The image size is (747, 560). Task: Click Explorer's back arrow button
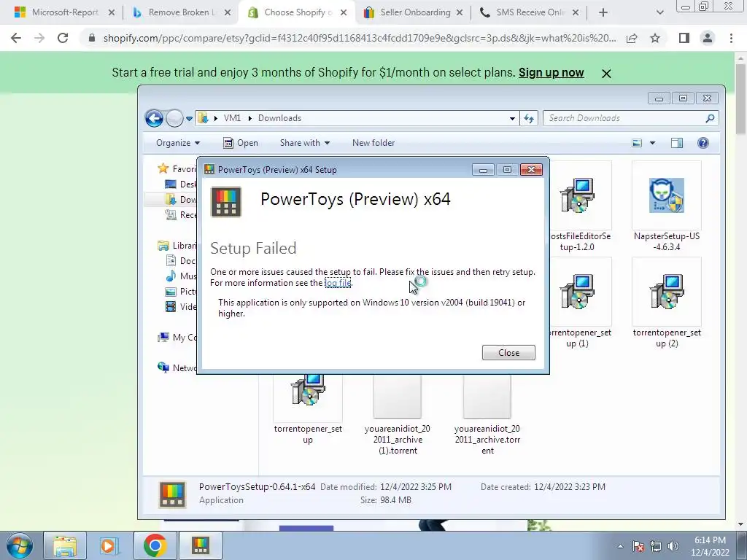pos(155,118)
